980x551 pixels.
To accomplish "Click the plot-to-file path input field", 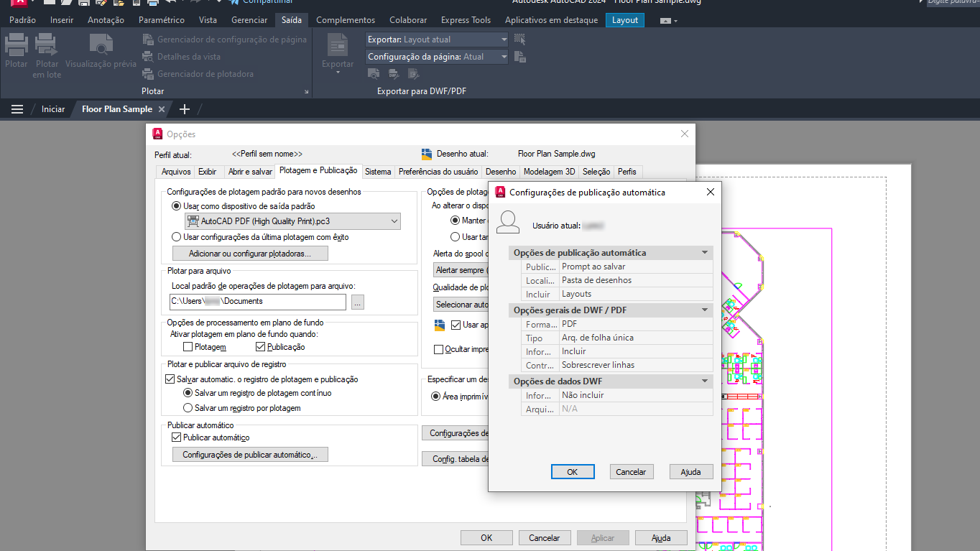I will click(258, 302).
